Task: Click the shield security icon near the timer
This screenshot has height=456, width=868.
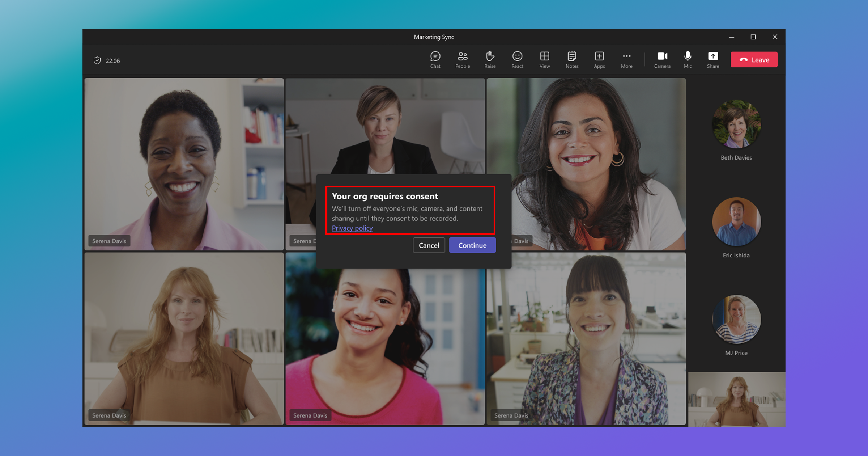Action: click(97, 60)
